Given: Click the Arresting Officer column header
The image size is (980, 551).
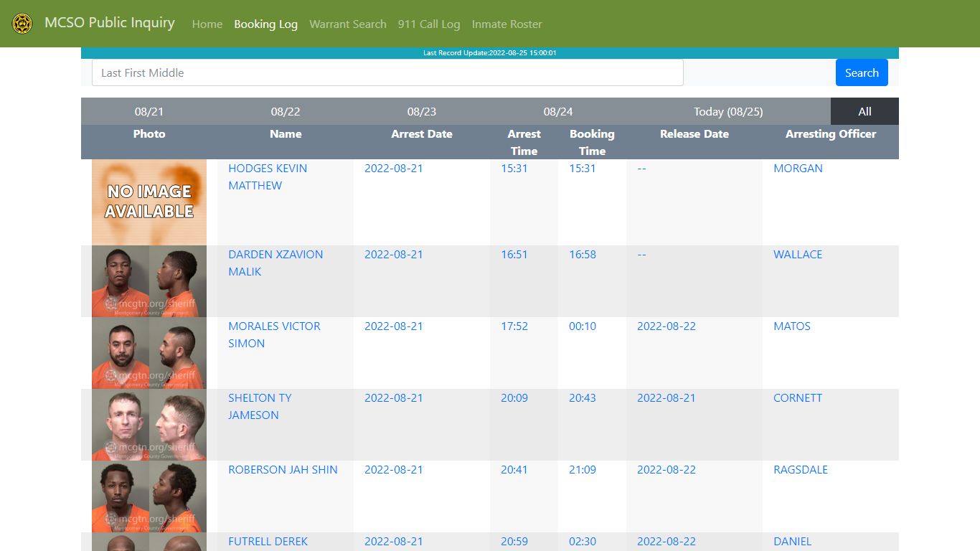Looking at the screenshot, I should (x=831, y=133).
